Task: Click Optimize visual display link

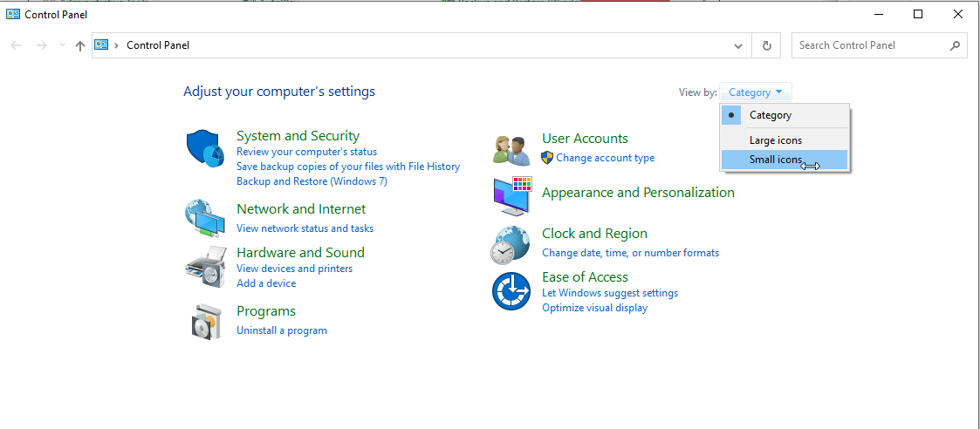Action: click(x=595, y=308)
